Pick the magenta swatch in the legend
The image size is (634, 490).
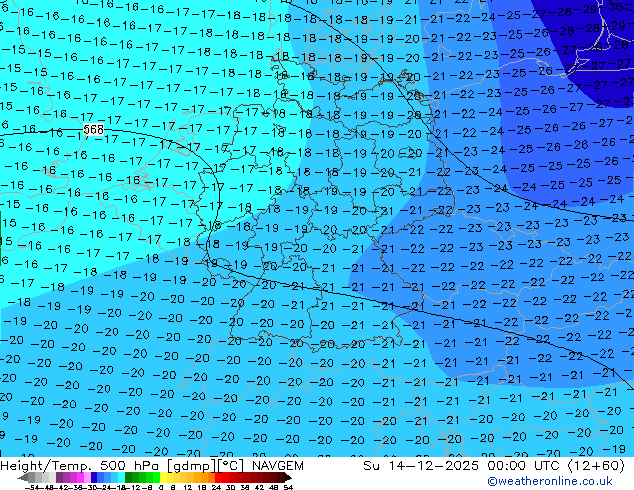point(80,477)
